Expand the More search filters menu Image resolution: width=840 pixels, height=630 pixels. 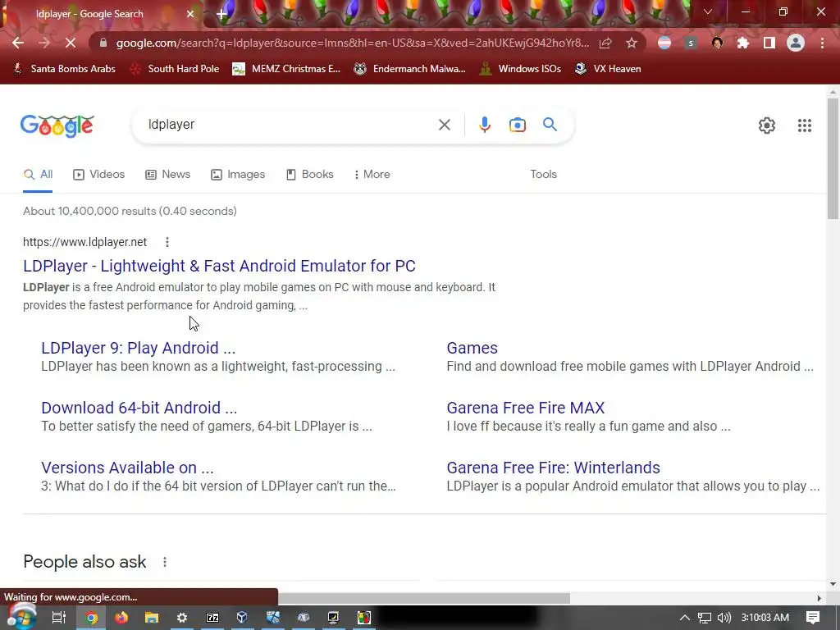[x=372, y=175]
